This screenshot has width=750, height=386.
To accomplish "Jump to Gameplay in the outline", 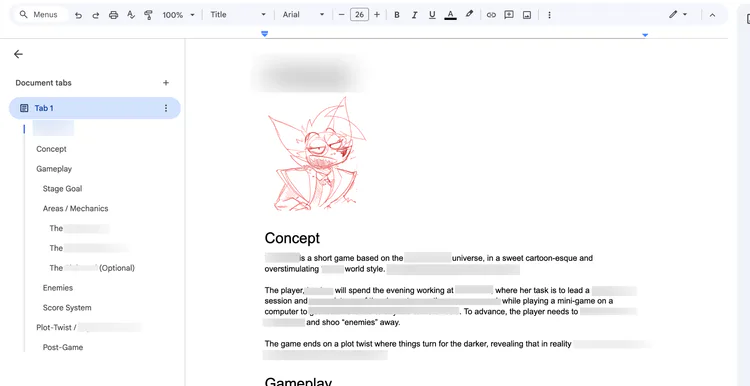I will (54, 169).
